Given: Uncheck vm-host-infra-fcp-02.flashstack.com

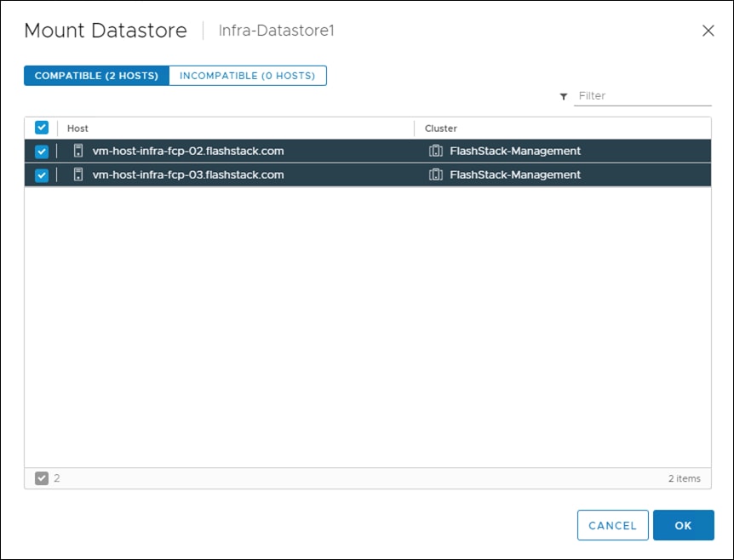Looking at the screenshot, I should pos(41,150).
